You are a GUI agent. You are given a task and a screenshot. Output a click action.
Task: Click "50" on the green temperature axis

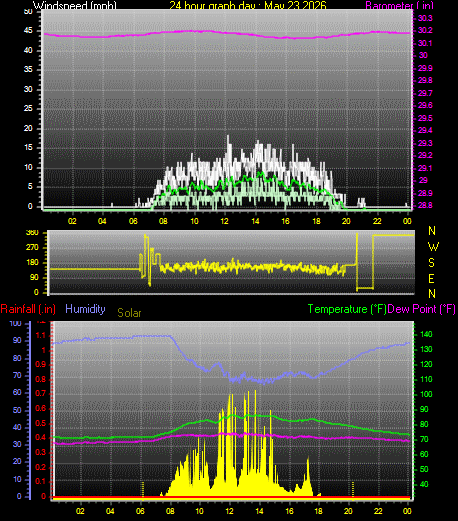424,469
